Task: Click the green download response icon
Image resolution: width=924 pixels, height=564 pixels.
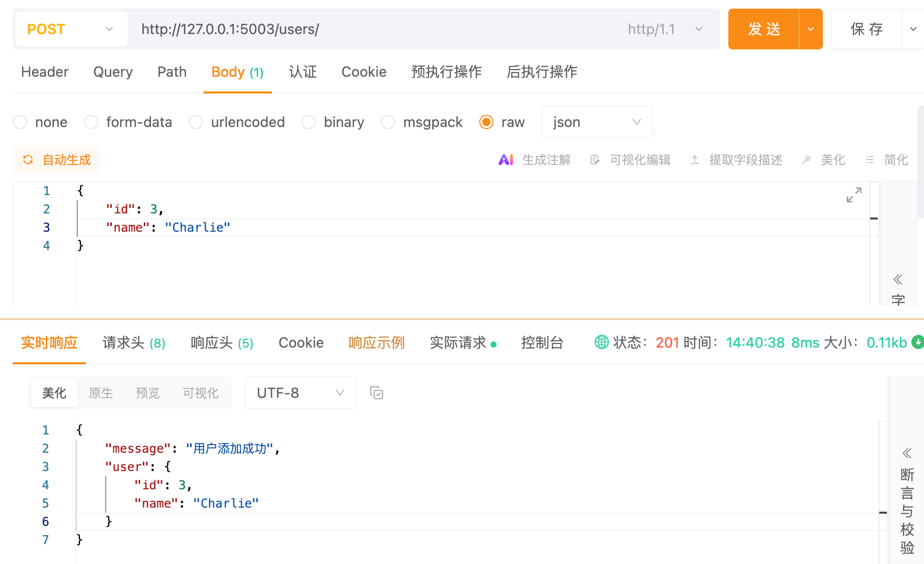Action: [918, 342]
